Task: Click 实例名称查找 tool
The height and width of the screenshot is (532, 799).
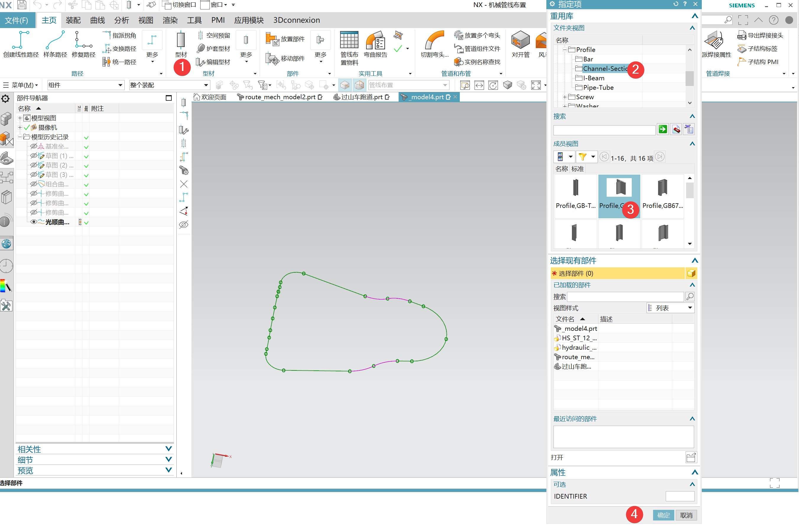Action: click(478, 62)
